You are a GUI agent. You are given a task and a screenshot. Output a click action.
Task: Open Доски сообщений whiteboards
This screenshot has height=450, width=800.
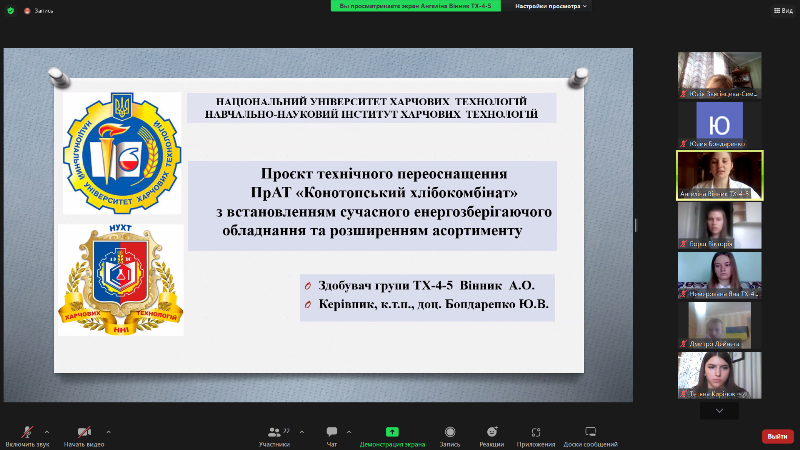(590, 437)
